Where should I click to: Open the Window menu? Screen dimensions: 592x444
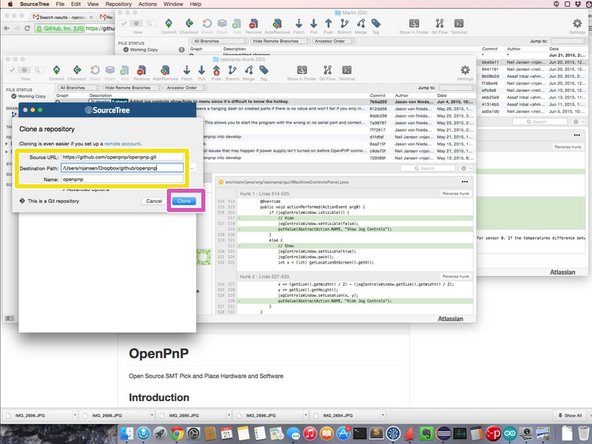click(x=172, y=4)
